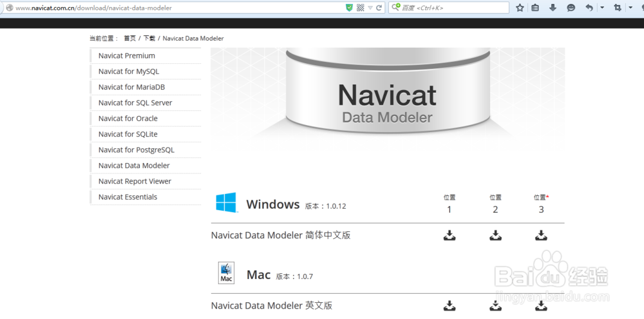The height and width of the screenshot is (319, 644).
Task: Click the Windows logo icon
Action: tap(226, 202)
